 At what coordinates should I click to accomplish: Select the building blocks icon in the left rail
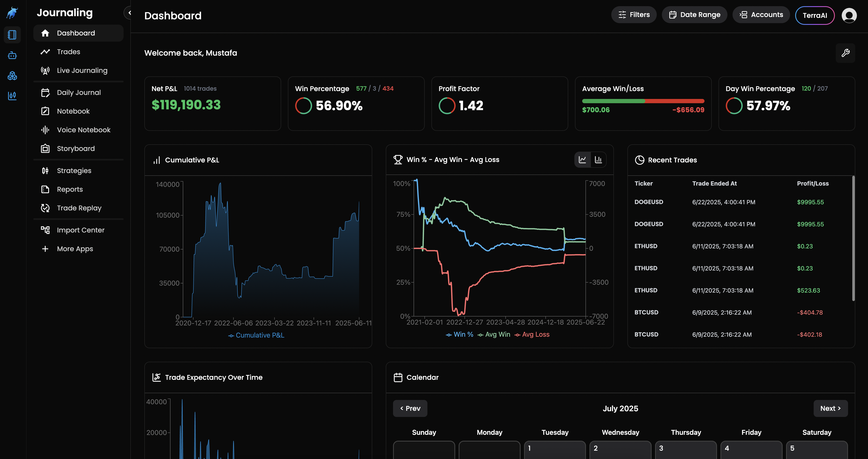[12, 76]
